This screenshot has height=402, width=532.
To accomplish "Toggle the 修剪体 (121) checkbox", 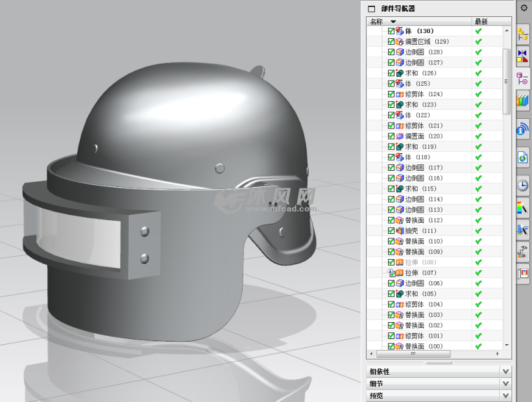I will [391, 125].
